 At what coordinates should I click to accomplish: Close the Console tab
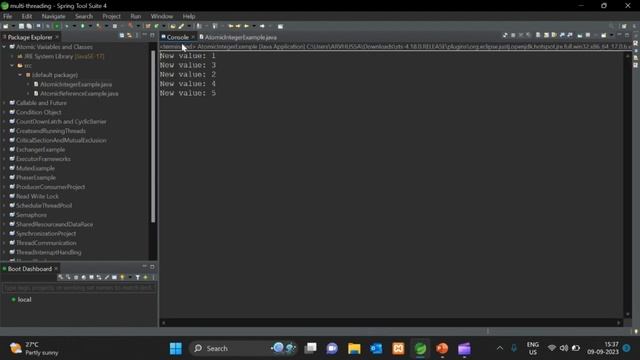pos(193,37)
